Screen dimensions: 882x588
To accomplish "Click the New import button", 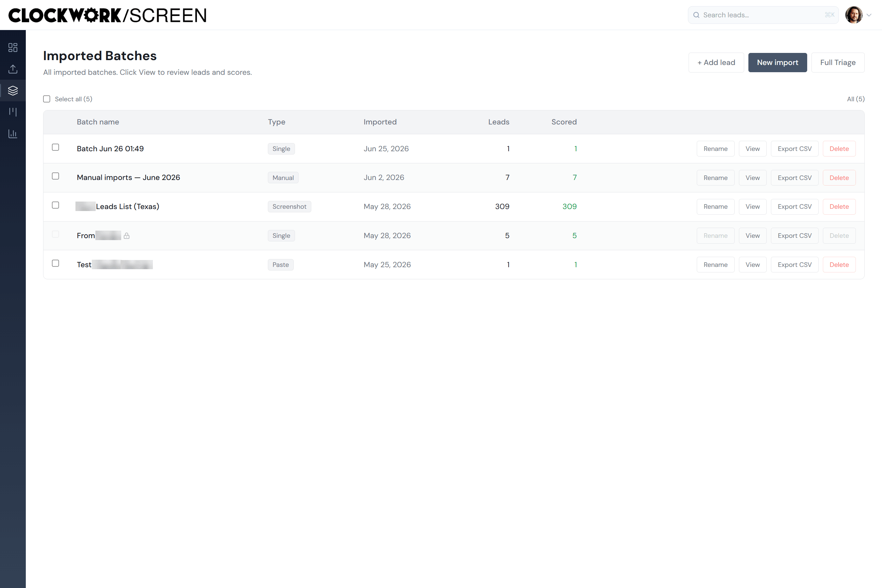I will coord(777,63).
